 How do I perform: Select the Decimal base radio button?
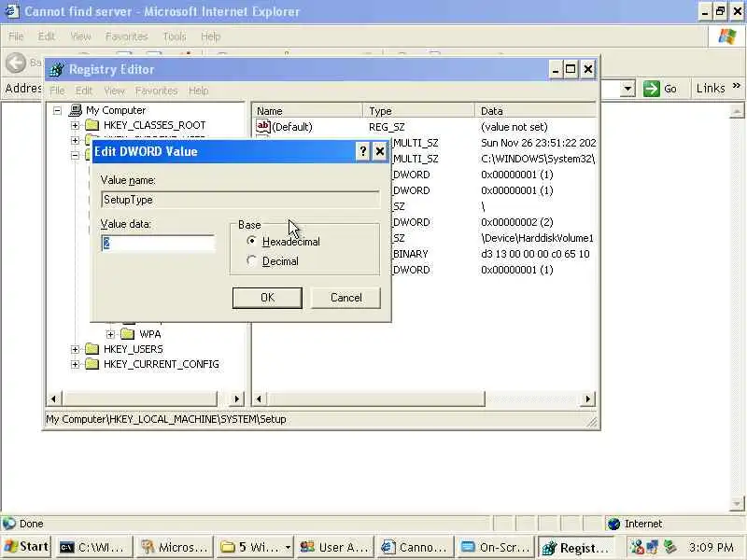click(251, 261)
